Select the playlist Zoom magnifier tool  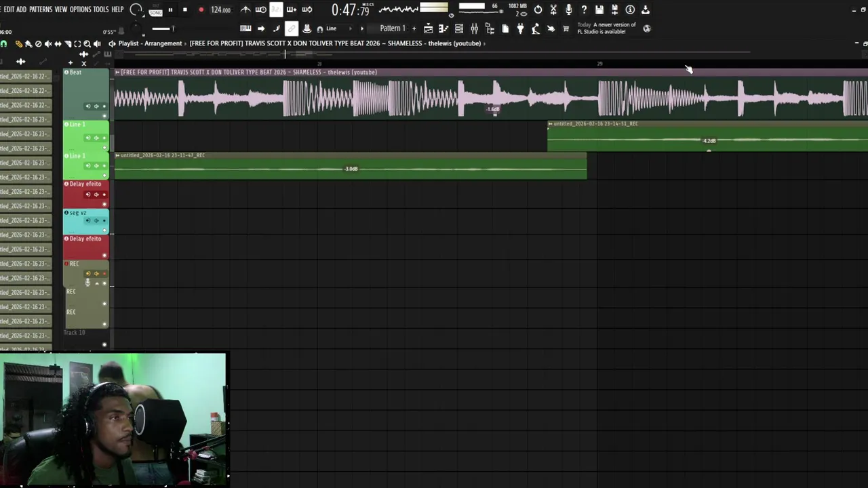(87, 44)
